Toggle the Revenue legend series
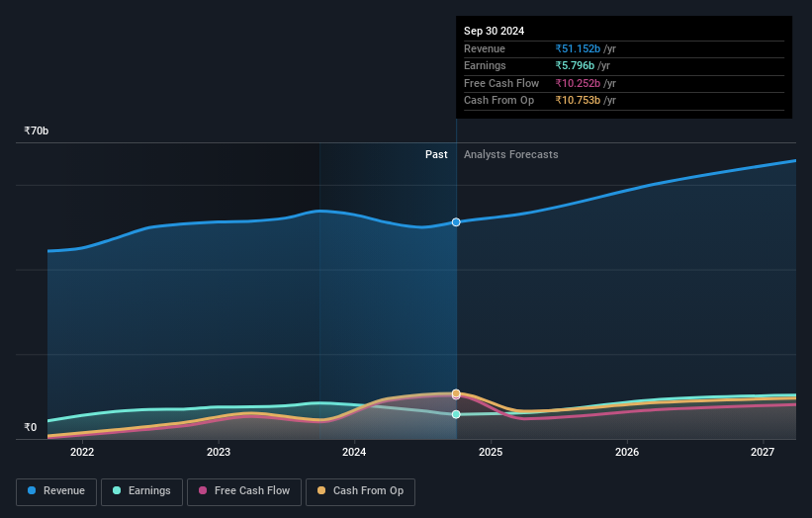 point(56,491)
